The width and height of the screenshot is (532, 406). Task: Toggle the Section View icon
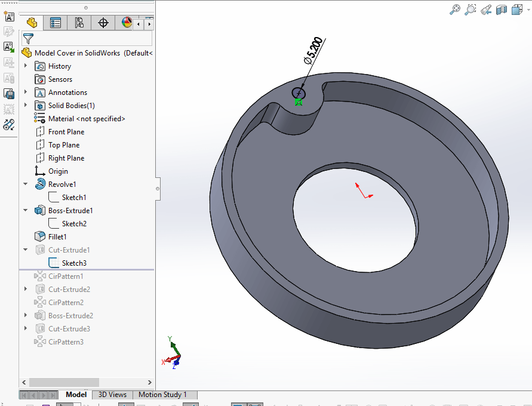click(x=502, y=9)
